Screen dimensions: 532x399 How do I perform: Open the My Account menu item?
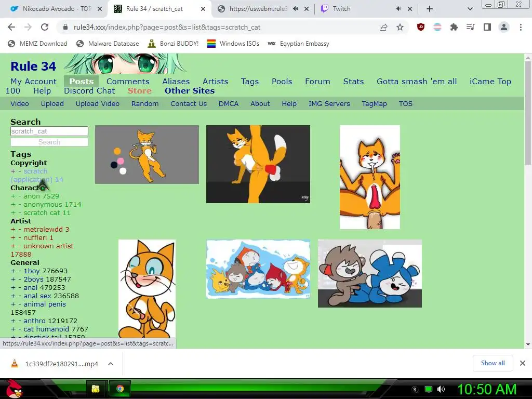click(x=33, y=82)
